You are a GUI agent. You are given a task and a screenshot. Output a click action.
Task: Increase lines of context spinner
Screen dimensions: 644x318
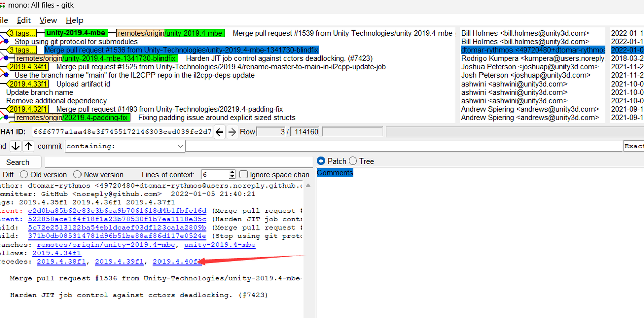232,172
